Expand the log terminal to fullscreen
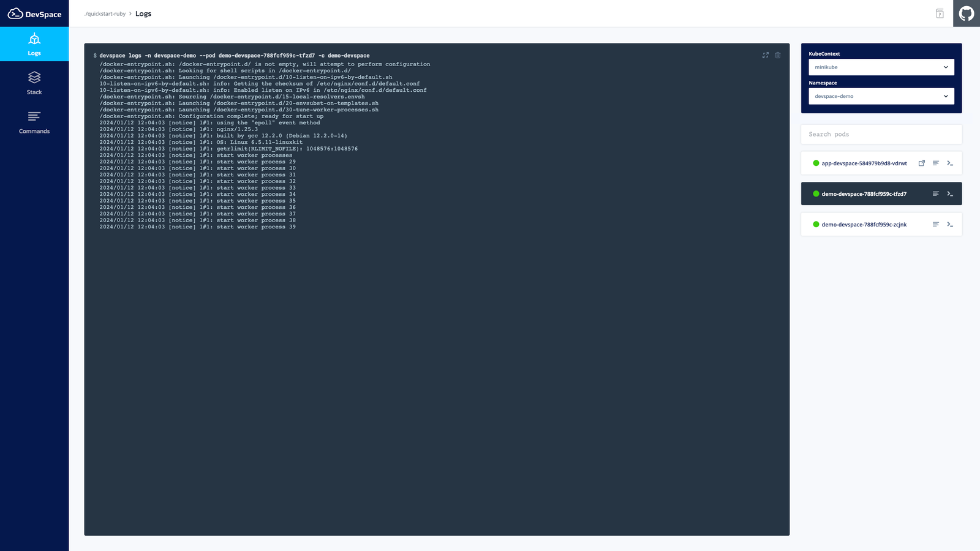This screenshot has width=980, height=551. tap(765, 55)
